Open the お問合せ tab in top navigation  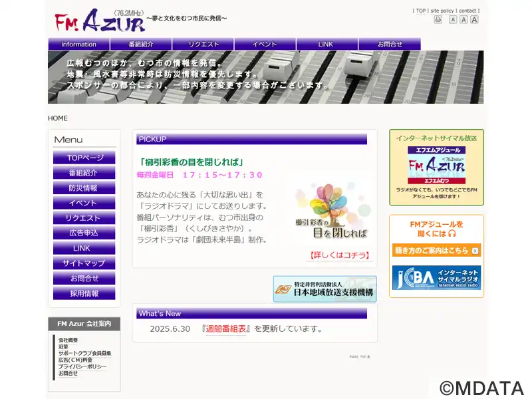tap(390, 44)
